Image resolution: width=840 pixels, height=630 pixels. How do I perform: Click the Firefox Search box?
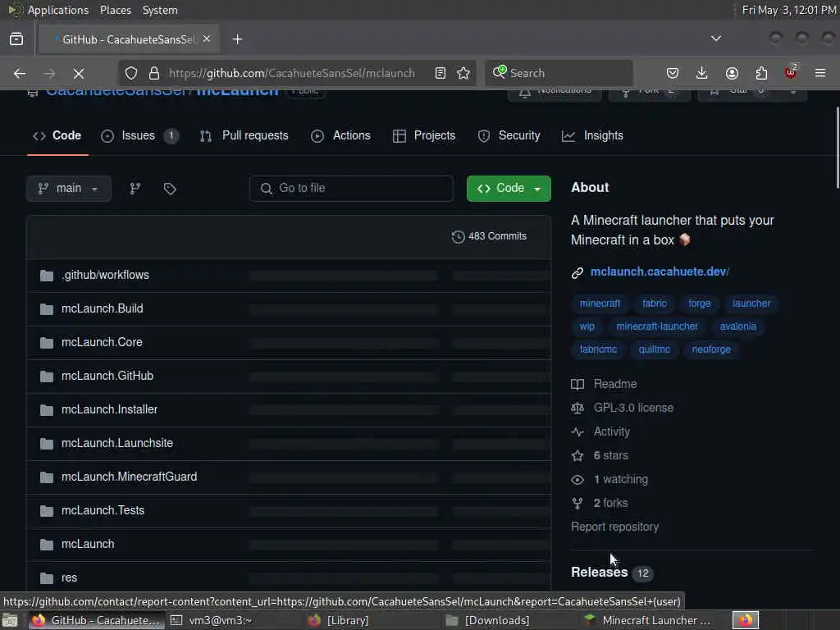click(559, 73)
